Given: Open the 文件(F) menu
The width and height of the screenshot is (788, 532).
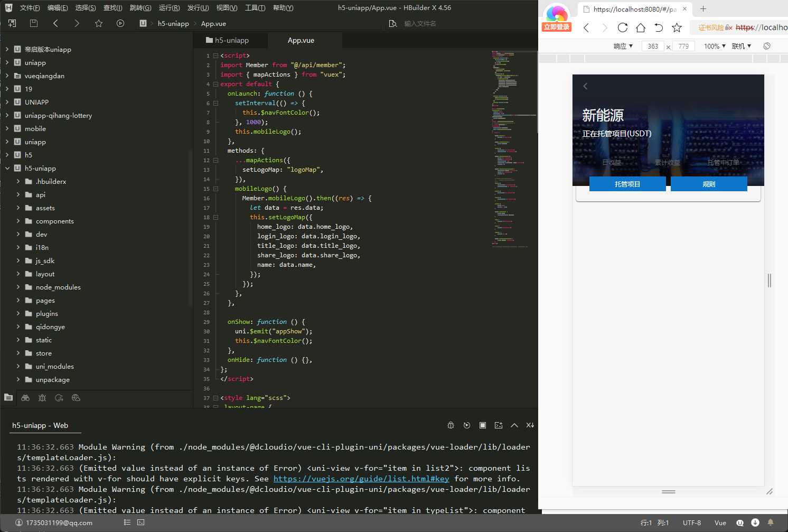Looking at the screenshot, I should tap(30, 8).
